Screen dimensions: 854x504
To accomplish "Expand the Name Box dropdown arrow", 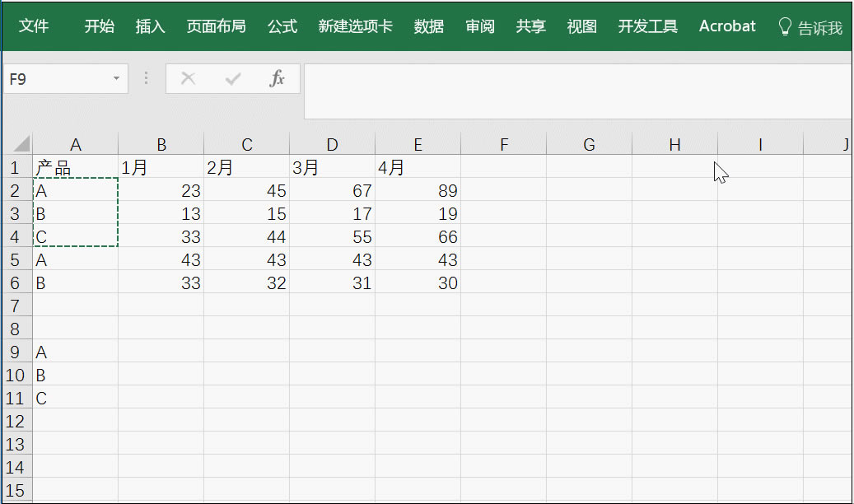I will pyautogui.click(x=116, y=78).
